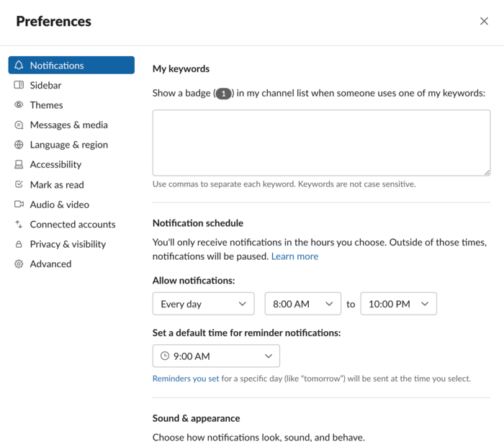Open the Themes section
The width and height of the screenshot is (504, 442).
click(71, 105)
